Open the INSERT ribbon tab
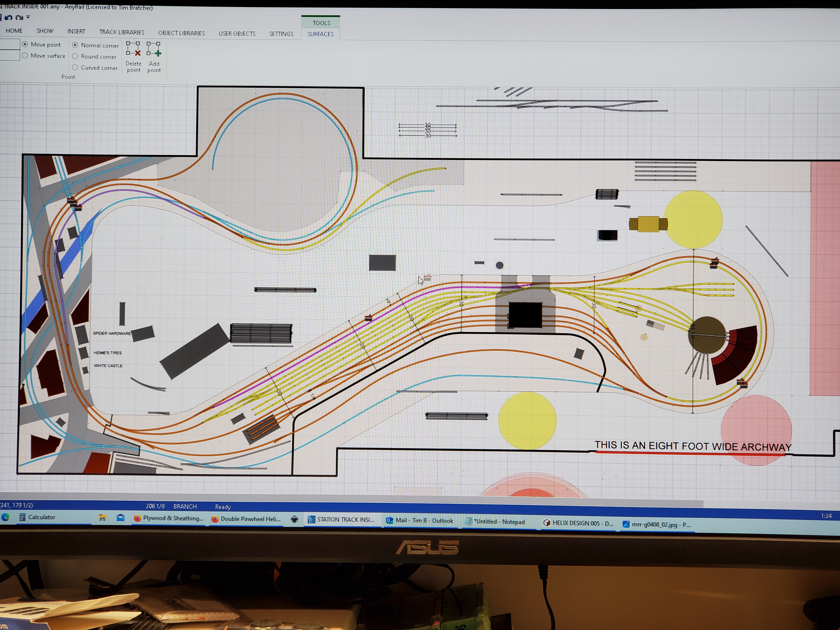 (x=76, y=31)
